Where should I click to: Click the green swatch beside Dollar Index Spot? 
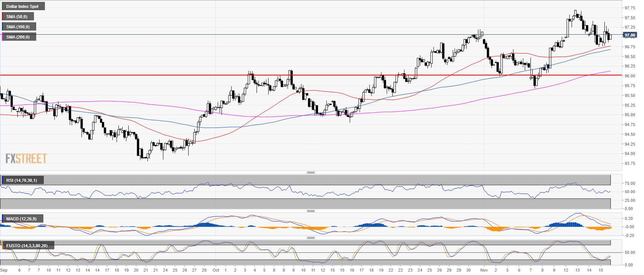coord(2,6)
